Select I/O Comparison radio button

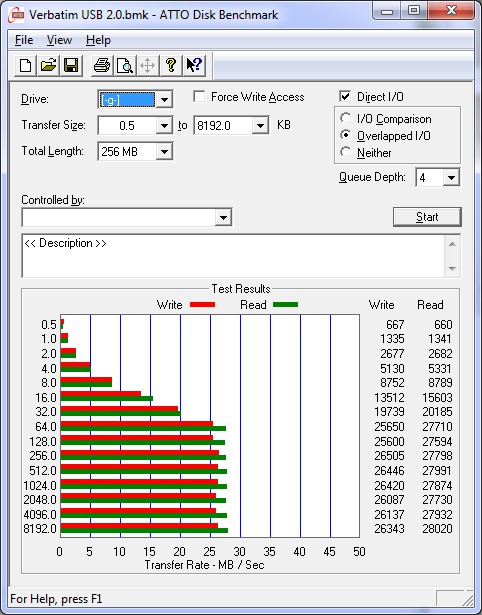pos(346,118)
